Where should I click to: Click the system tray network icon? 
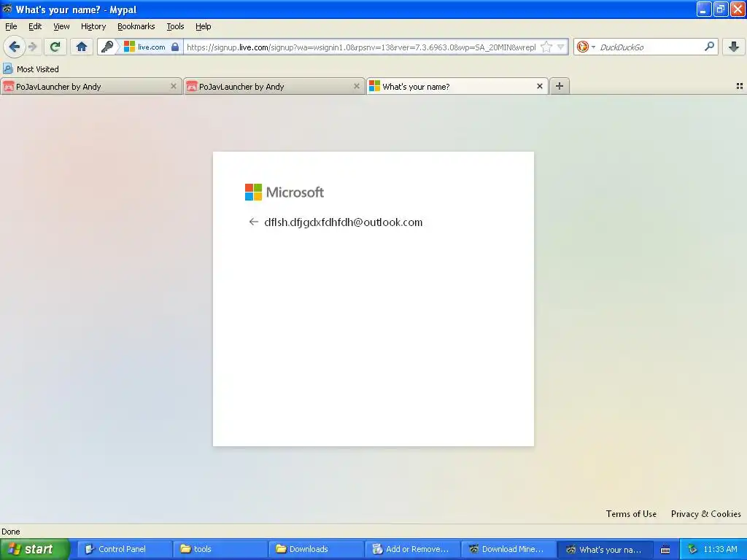(692, 549)
